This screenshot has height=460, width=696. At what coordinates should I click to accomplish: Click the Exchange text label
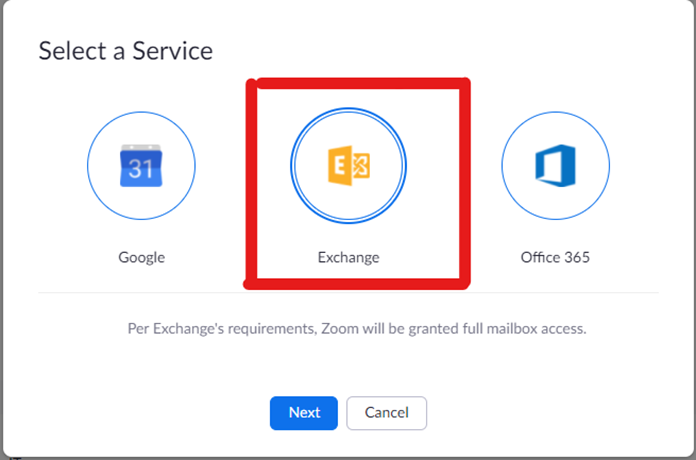tap(348, 257)
